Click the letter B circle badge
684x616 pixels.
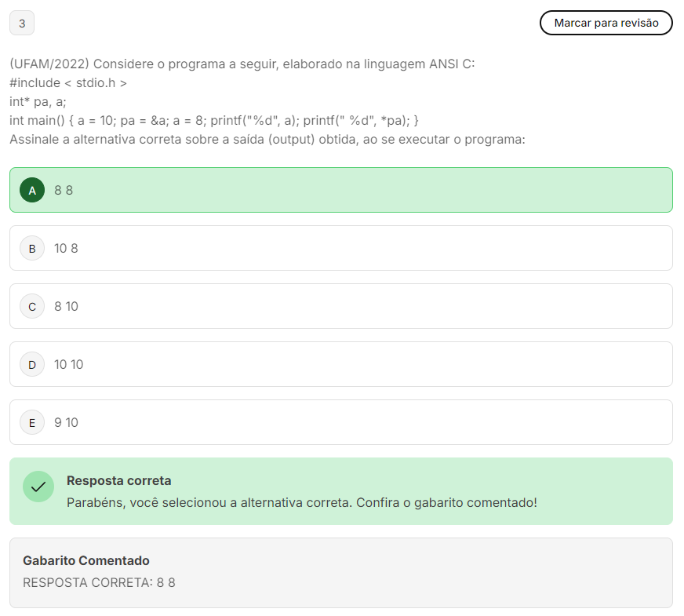[x=32, y=248]
